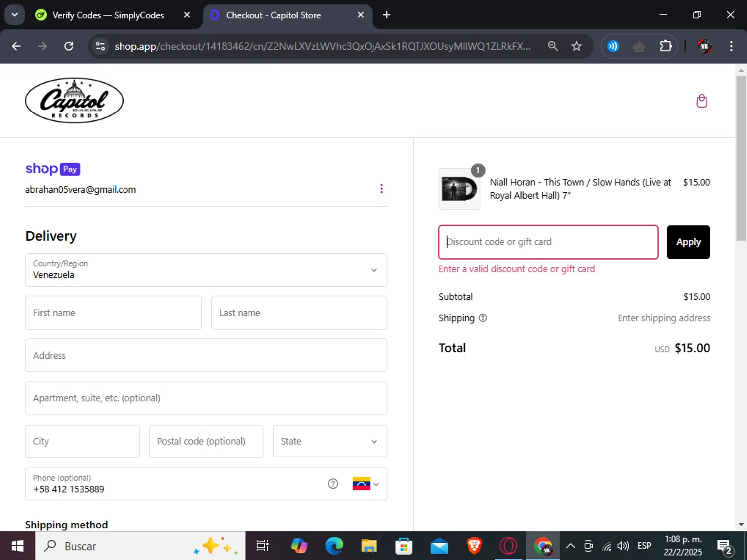Click the Apartment, suite, etc. field
The height and width of the screenshot is (560, 747).
(x=206, y=398)
